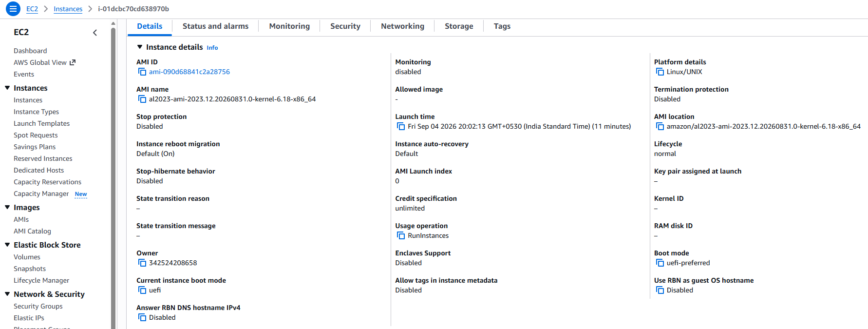The image size is (868, 329).
Task: Click the AMI name al2023-ami text value
Action: pyautogui.click(x=232, y=99)
